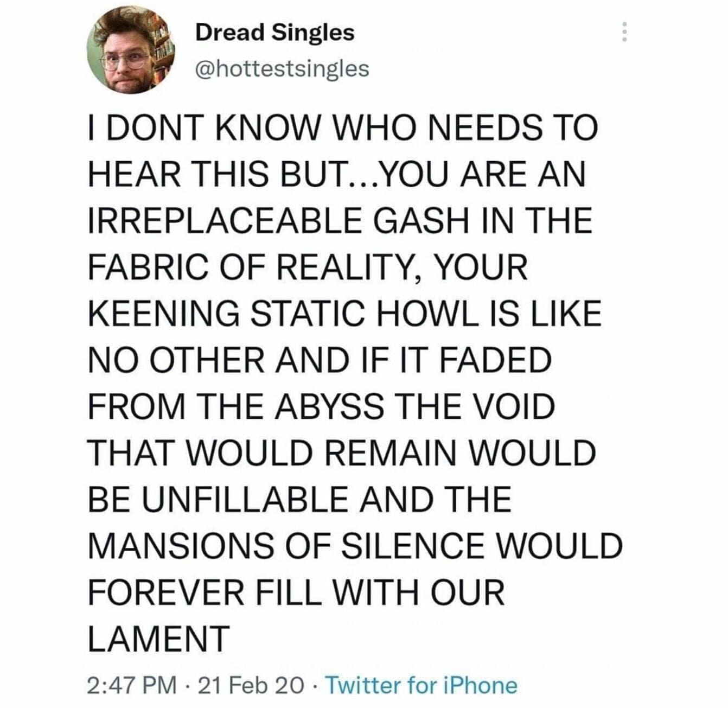This screenshot has height=708, width=728.
Task: Open the Twitter for iPhone source link
Action: tap(420, 685)
